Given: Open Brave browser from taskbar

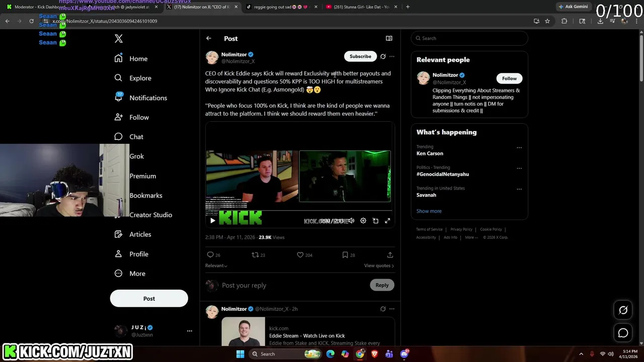Looking at the screenshot, I should [374, 354].
